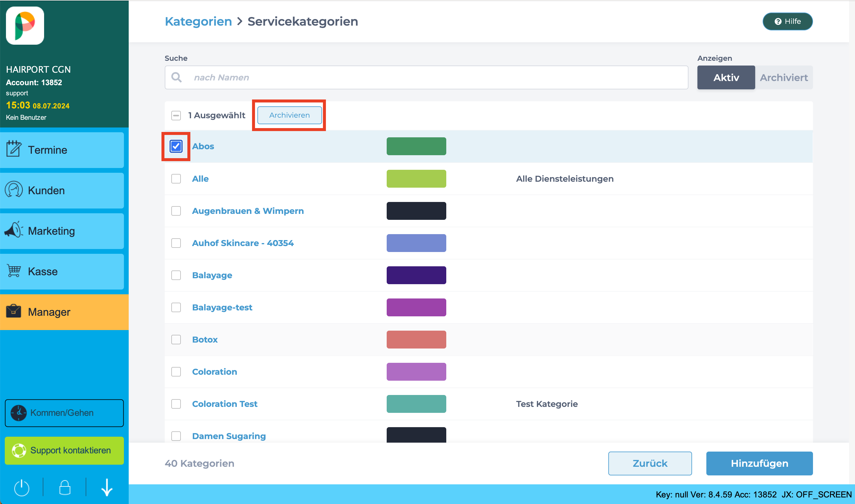Click the Test Kategorie description

(547, 404)
